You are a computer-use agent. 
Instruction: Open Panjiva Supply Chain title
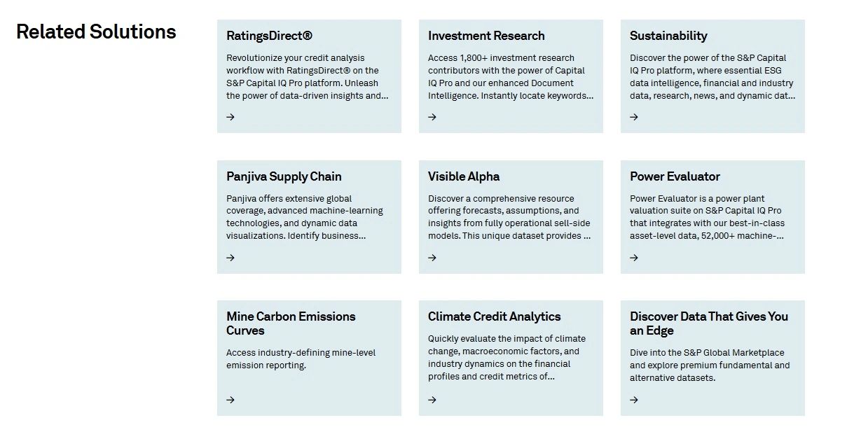pos(284,176)
